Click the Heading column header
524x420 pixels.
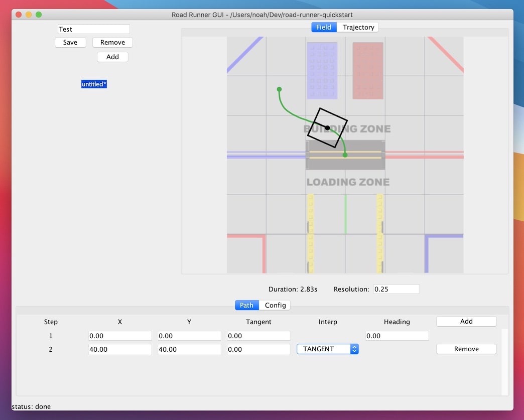pos(397,322)
